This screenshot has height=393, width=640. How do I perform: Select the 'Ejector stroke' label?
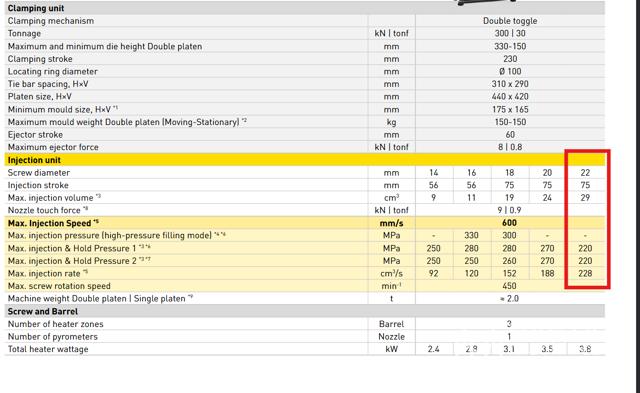tap(35, 135)
